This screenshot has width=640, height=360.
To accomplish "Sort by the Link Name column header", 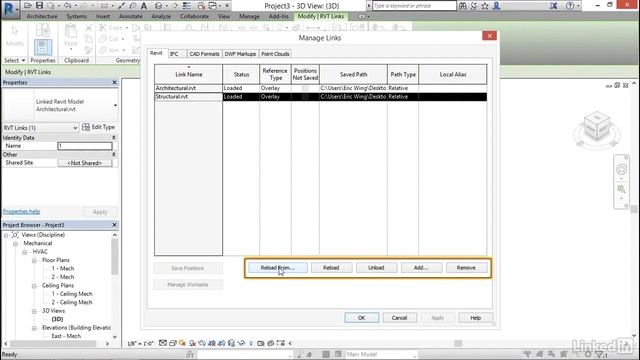I will (189, 74).
